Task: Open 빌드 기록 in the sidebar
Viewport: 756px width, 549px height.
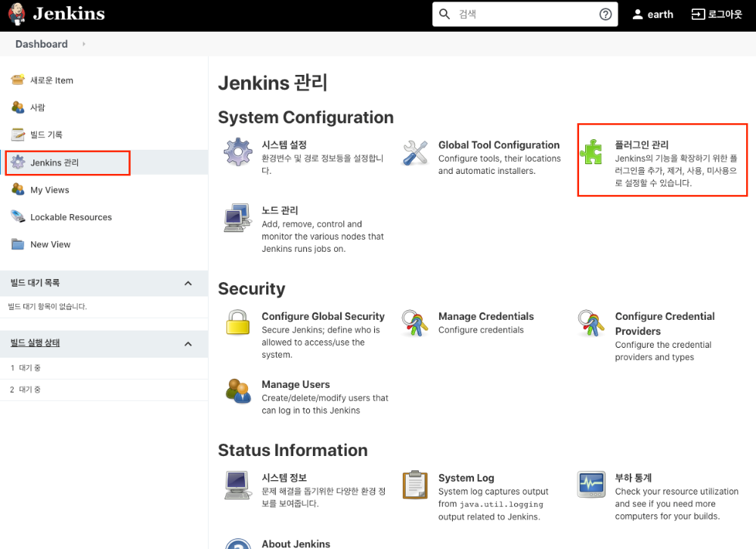Action: click(46, 134)
